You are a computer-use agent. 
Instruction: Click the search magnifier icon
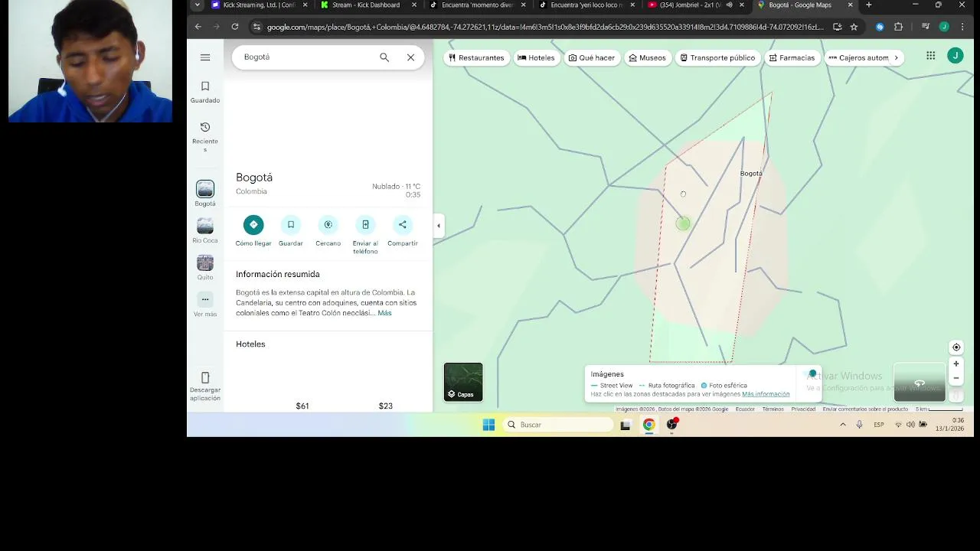coord(384,57)
